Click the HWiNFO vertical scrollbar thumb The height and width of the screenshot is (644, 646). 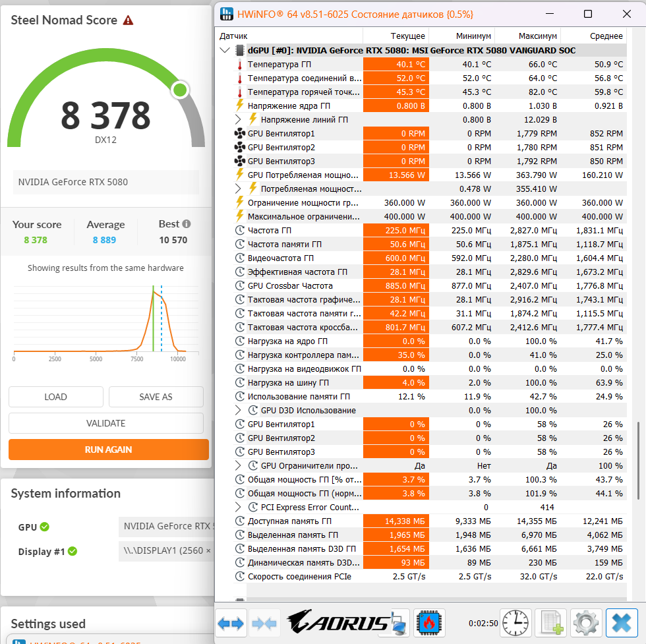[638, 460]
